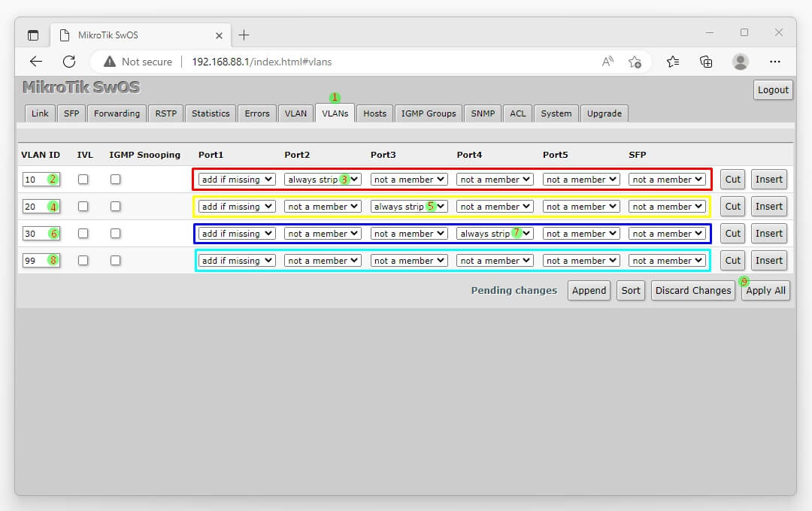Screen dimensions: 812x511
Task: Click the user profile avatar icon
Action: 741,62
